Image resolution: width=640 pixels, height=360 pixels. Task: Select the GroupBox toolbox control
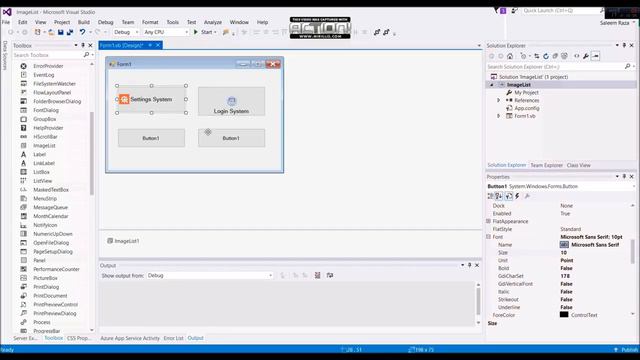click(44, 119)
